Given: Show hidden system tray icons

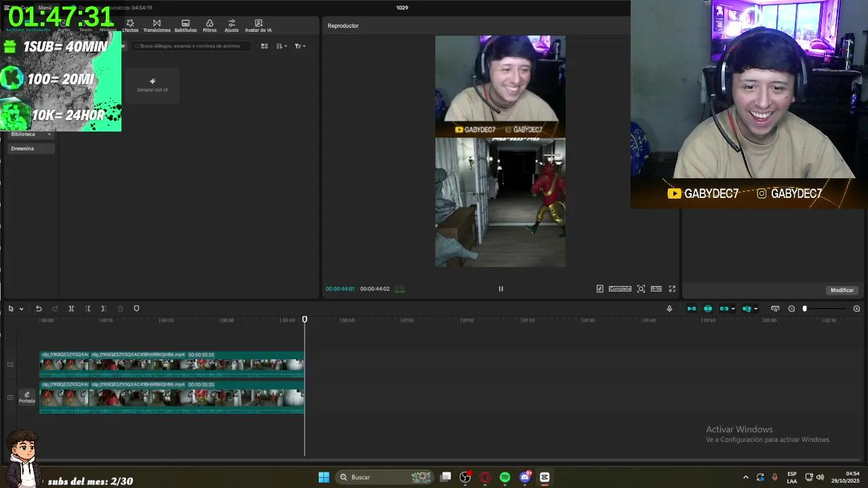Looking at the screenshot, I should (746, 477).
